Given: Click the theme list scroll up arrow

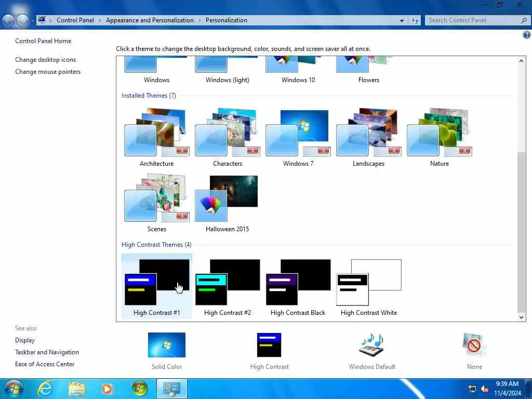Looking at the screenshot, I should click(521, 61).
